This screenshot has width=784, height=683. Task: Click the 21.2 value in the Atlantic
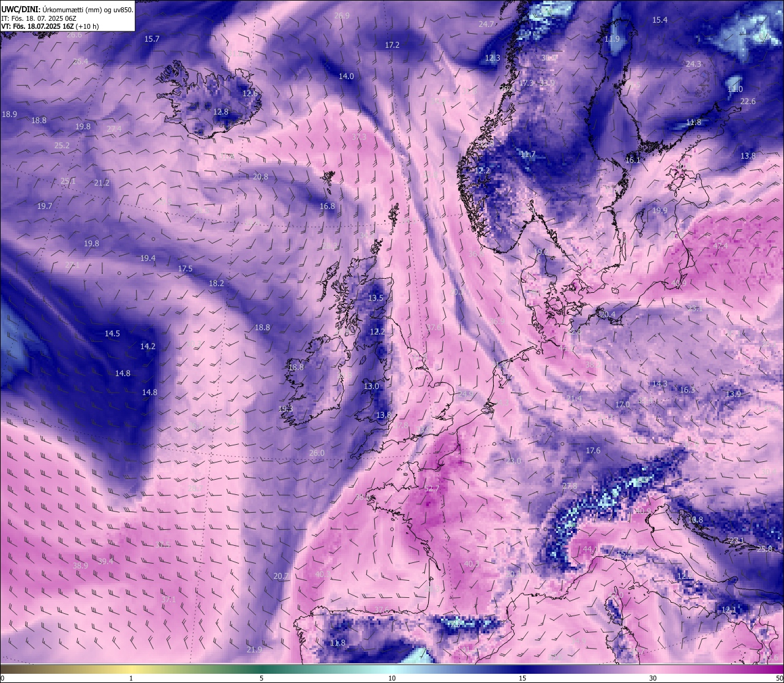(x=102, y=183)
